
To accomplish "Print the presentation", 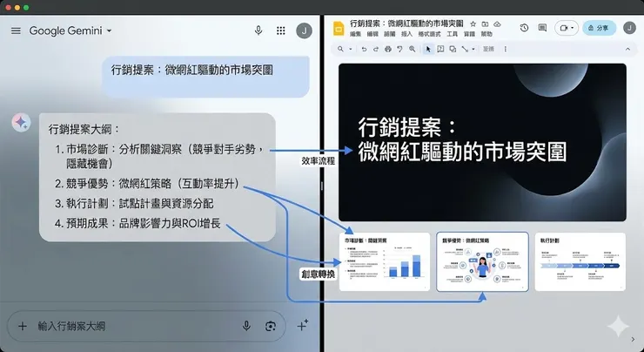I will tap(388, 49).
